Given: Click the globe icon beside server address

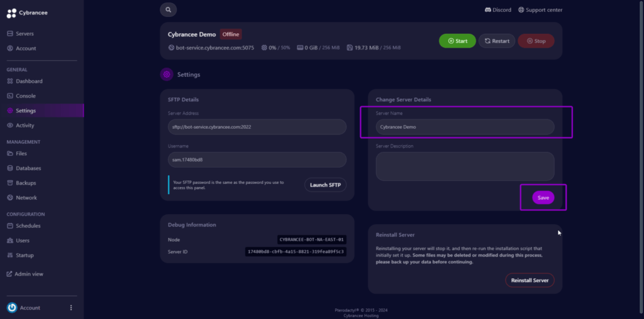Looking at the screenshot, I should [x=171, y=48].
